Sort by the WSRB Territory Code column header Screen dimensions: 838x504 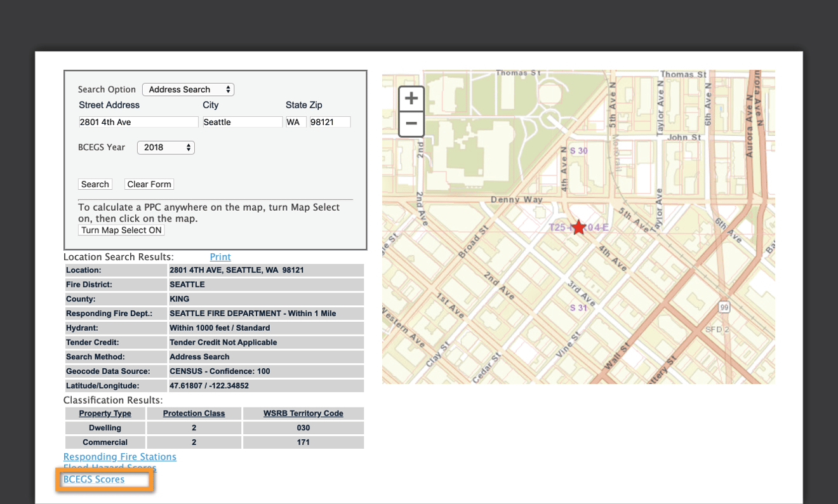pyautogui.click(x=303, y=413)
